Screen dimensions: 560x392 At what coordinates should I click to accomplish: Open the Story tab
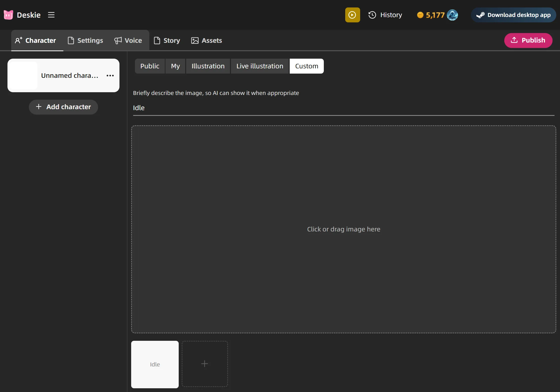coord(167,41)
